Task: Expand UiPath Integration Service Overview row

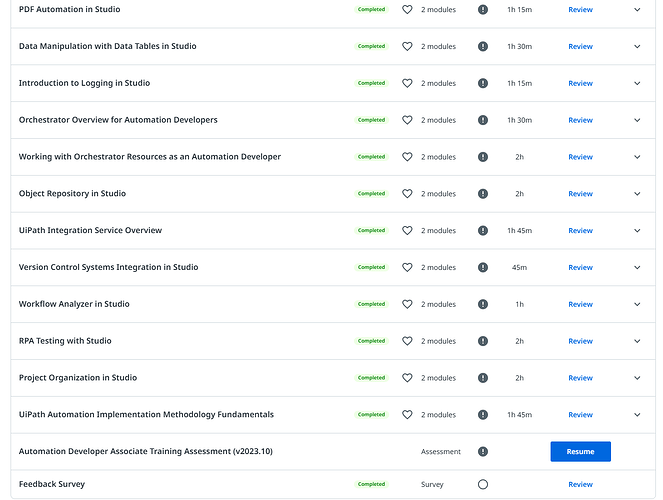Action: pyautogui.click(x=637, y=230)
